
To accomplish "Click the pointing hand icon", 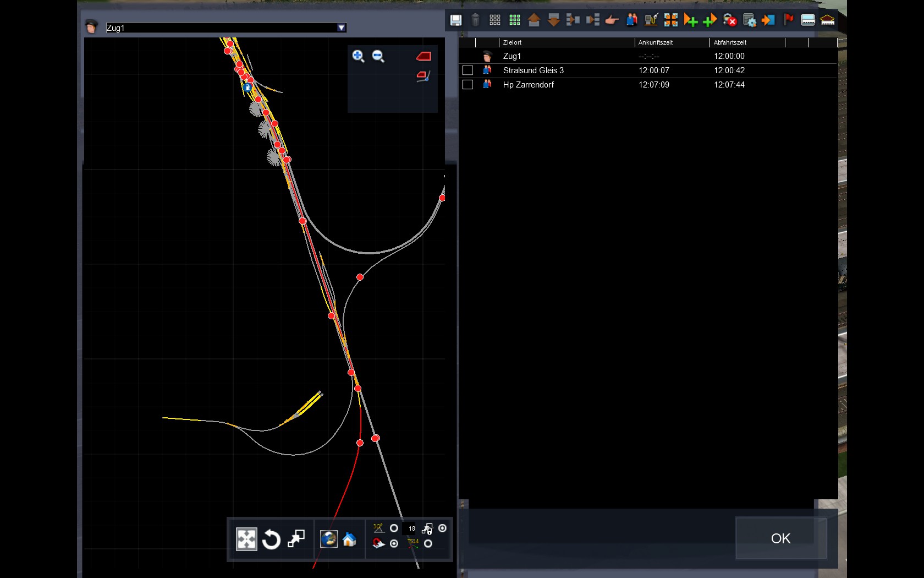I will click(x=612, y=20).
